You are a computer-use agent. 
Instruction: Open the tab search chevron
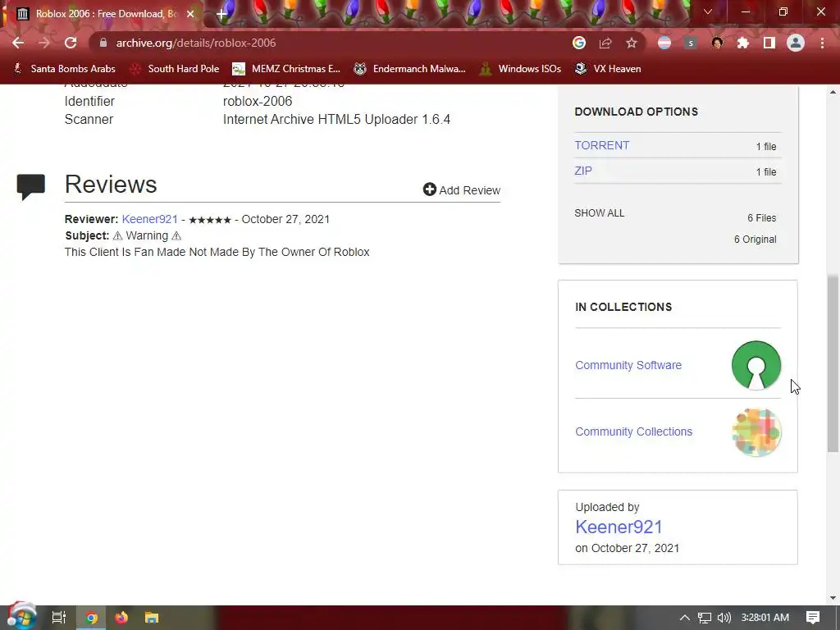pyautogui.click(x=708, y=11)
